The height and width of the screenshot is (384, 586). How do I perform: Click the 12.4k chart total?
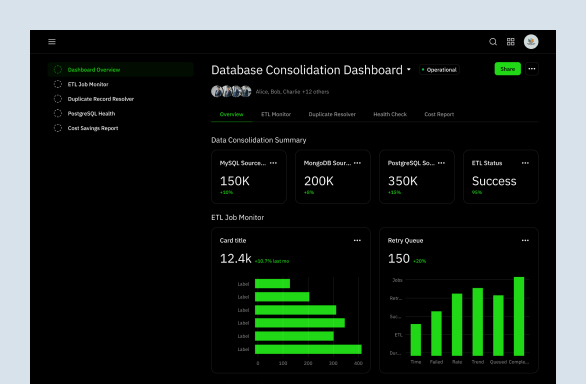(x=235, y=258)
